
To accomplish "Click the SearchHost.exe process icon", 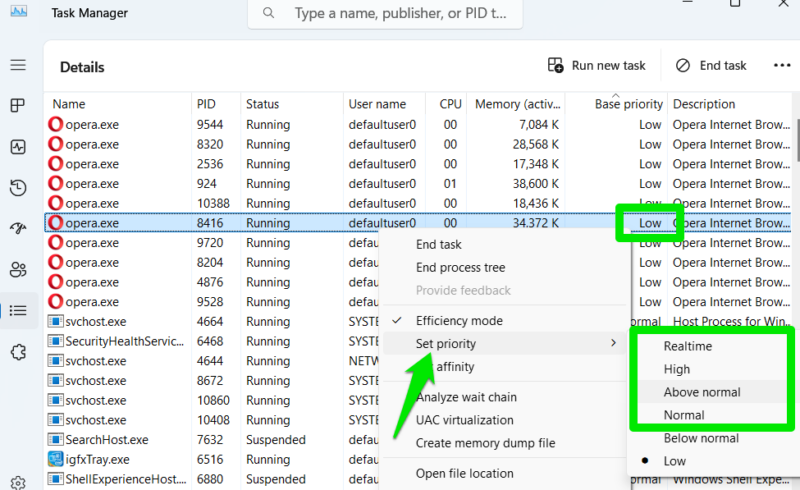I will click(55, 439).
